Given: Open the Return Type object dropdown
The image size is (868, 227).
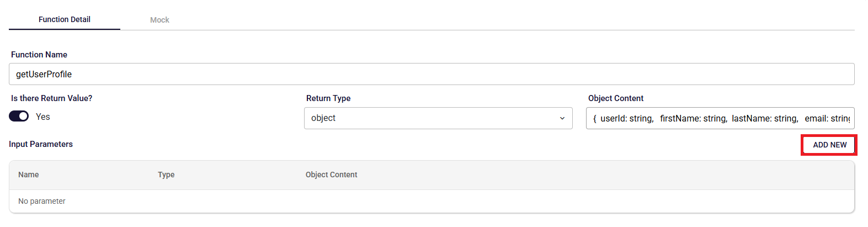Looking at the screenshot, I should (438, 118).
